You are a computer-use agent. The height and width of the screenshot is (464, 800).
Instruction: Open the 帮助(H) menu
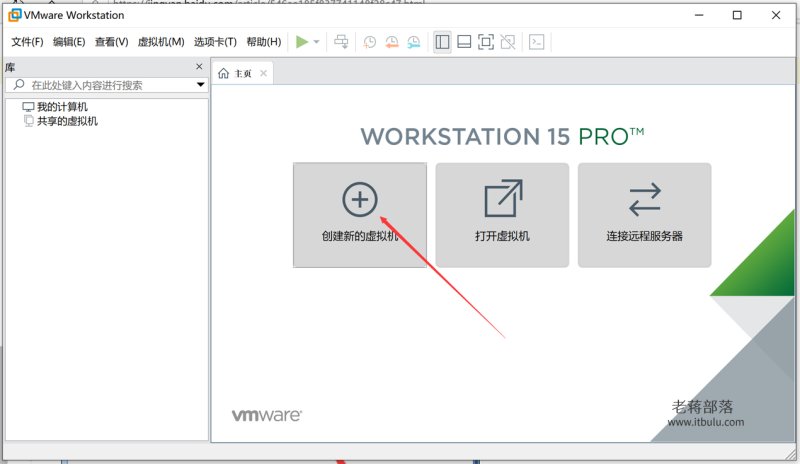tap(263, 42)
